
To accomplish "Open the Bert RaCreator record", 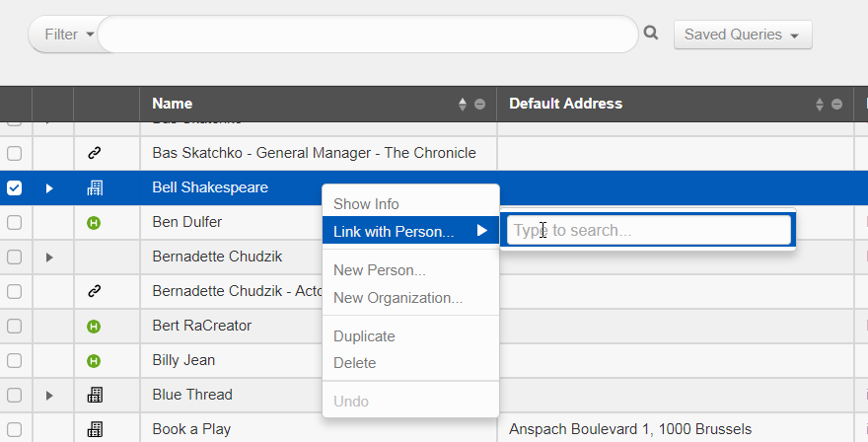I will [201, 326].
